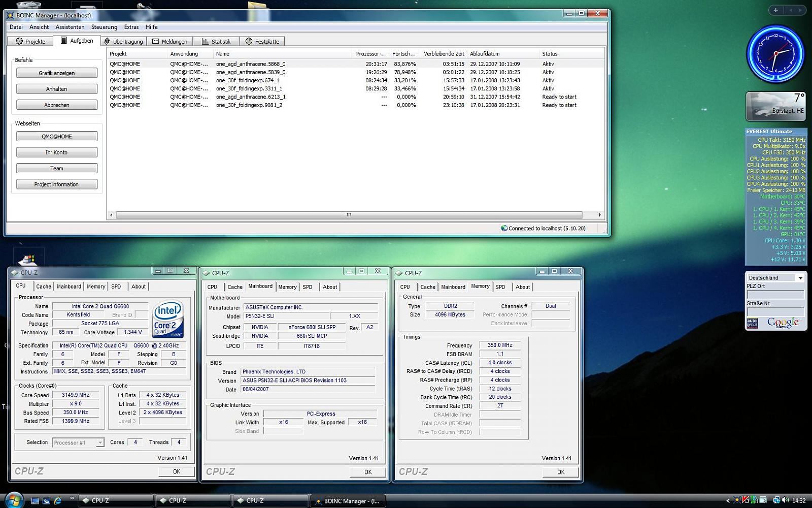Click the sidebar add gadget plus button
The image size is (812, 508).
tap(775, 10)
